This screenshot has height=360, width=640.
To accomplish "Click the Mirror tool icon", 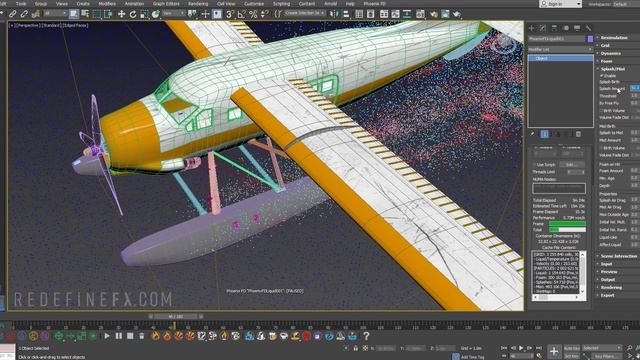I will [x=334, y=14].
